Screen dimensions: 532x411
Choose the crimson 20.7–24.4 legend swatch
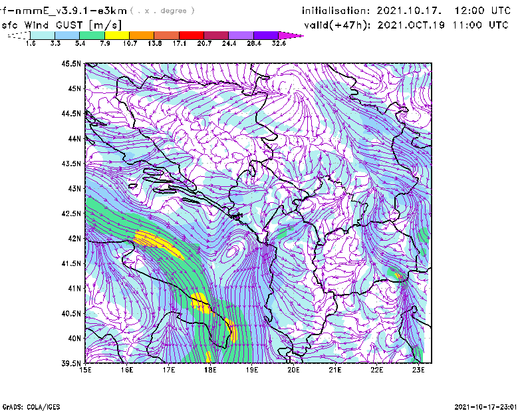point(216,35)
